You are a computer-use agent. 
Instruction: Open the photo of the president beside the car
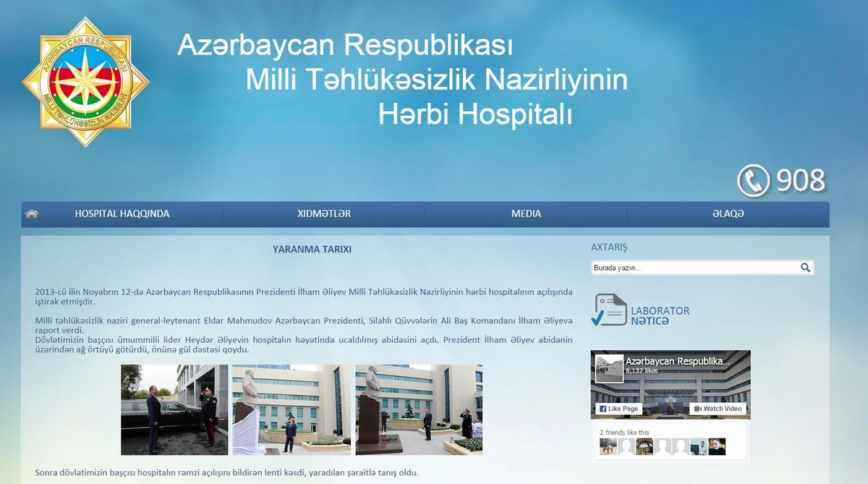click(174, 409)
